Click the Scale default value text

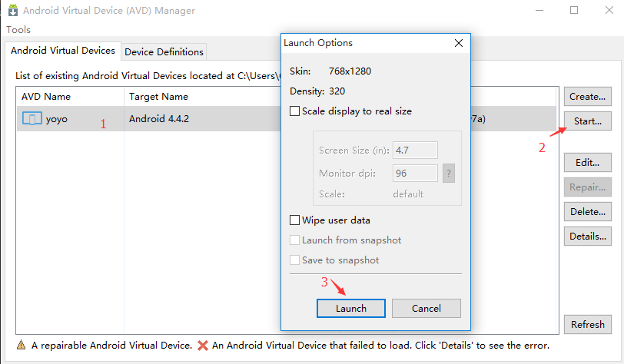(x=408, y=194)
